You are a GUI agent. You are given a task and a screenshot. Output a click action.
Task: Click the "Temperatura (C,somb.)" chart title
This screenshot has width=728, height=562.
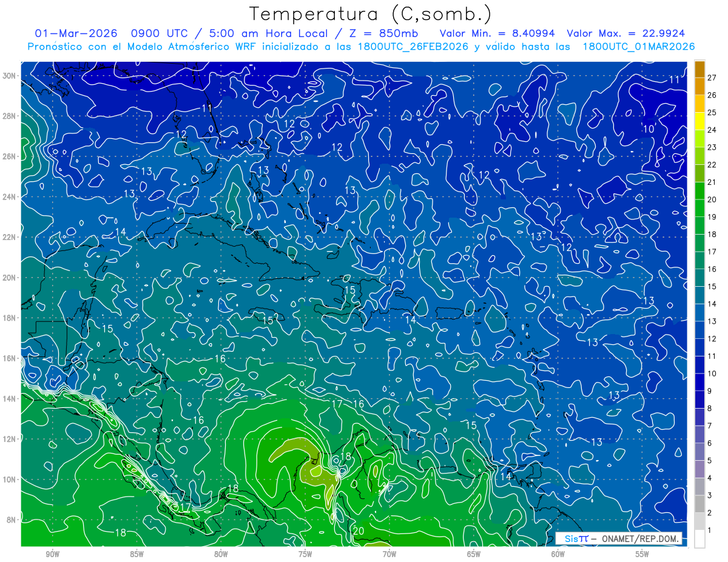[370, 14]
